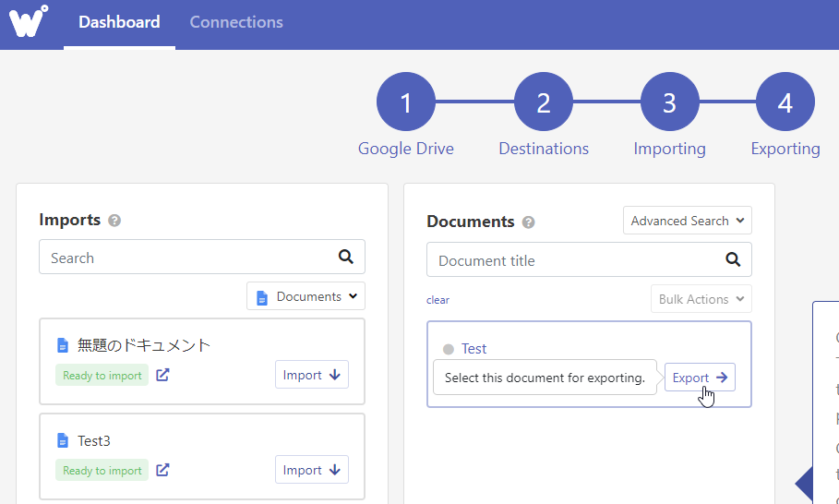The height and width of the screenshot is (504, 839).
Task: Open the Bulk Actions dropdown
Action: pos(701,299)
